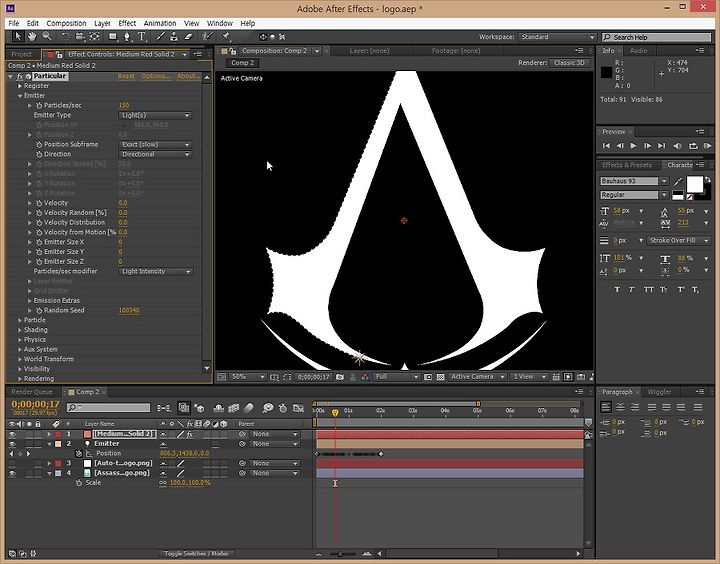Open the Direction dropdown
Viewport: 720px width, 564px height.
click(x=155, y=154)
